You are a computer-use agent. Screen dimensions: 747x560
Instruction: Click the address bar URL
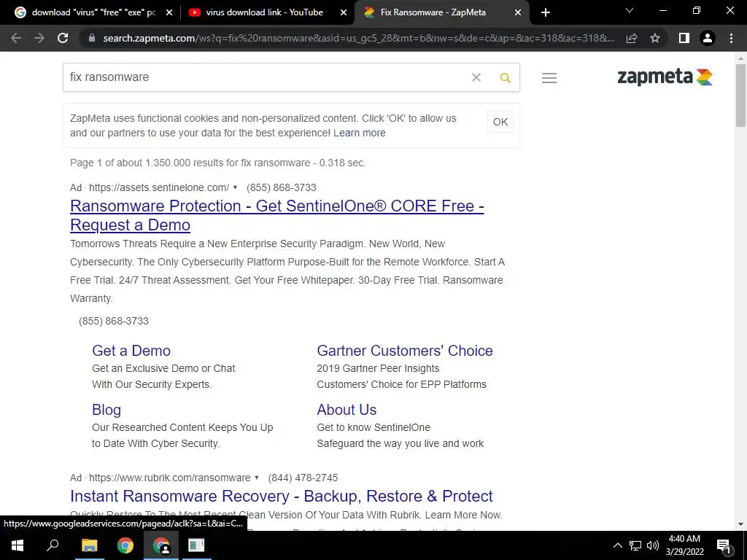(x=358, y=38)
